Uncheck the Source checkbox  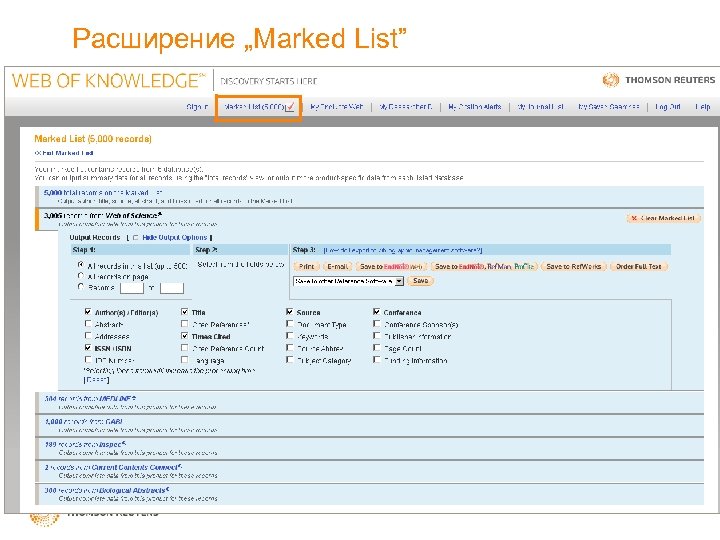click(x=290, y=312)
